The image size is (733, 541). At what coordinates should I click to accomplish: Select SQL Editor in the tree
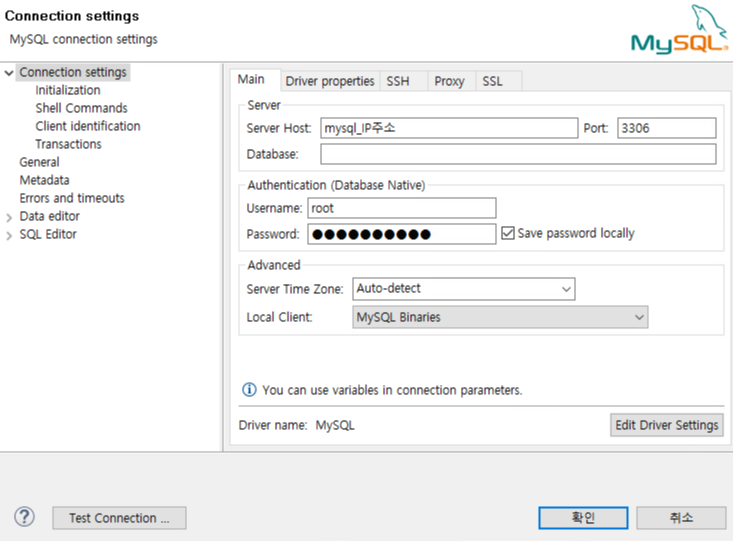pyautogui.click(x=48, y=234)
